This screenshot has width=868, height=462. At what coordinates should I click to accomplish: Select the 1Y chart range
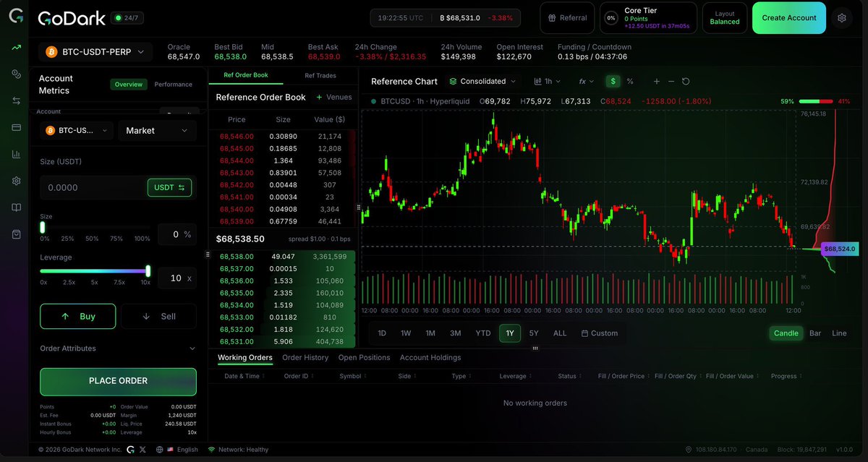click(510, 333)
